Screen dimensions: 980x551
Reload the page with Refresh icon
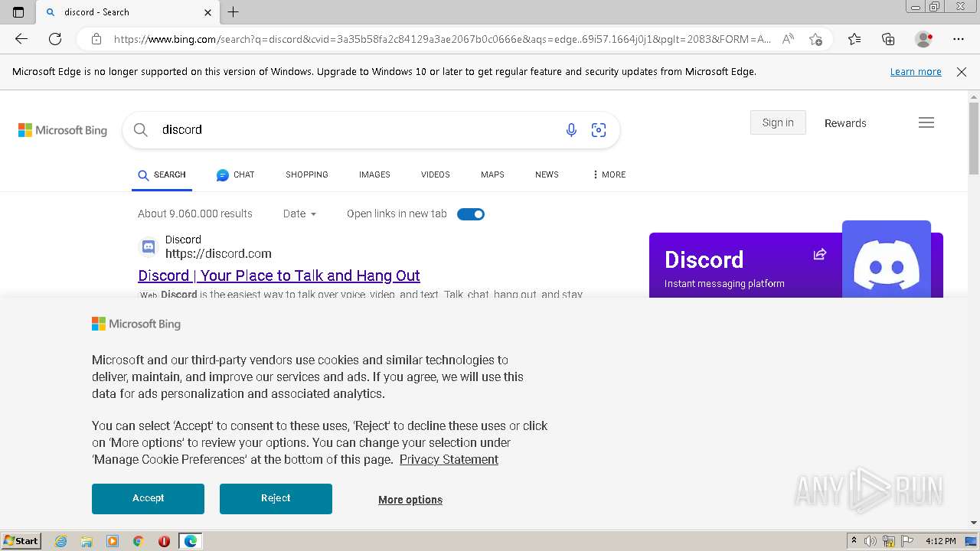click(x=55, y=39)
